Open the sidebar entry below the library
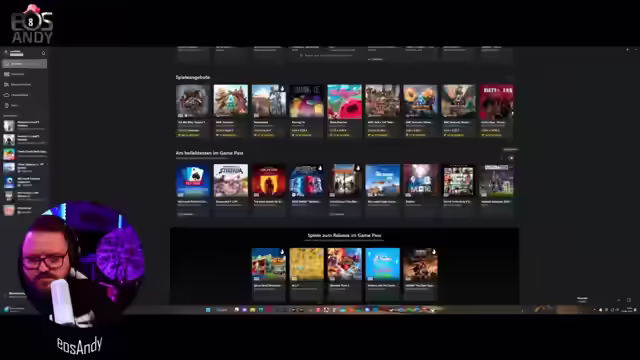This screenshot has height=360, width=640. point(24,84)
